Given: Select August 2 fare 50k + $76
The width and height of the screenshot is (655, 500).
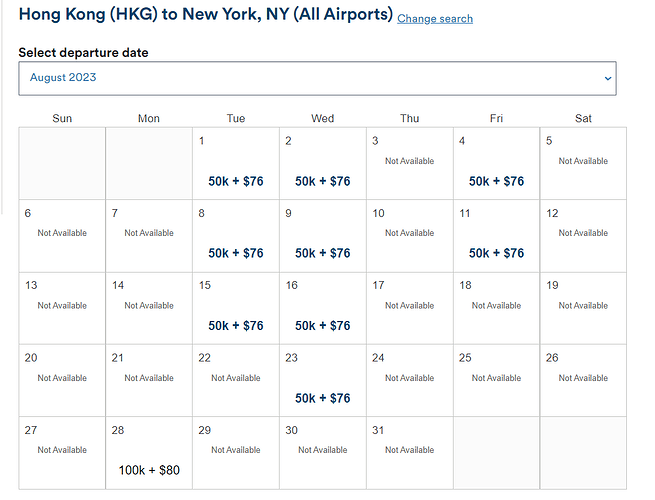Looking at the screenshot, I should [322, 181].
